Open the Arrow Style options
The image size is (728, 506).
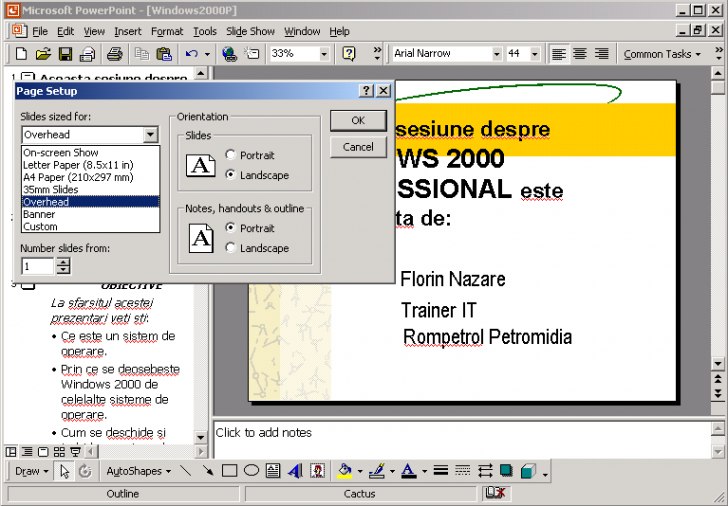[x=485, y=471]
